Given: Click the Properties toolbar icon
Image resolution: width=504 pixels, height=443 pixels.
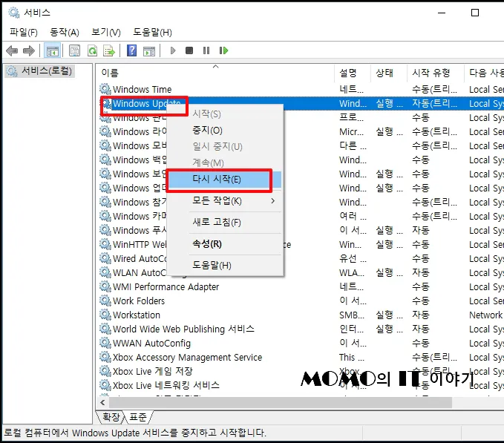Looking at the screenshot, I should pos(74,50).
